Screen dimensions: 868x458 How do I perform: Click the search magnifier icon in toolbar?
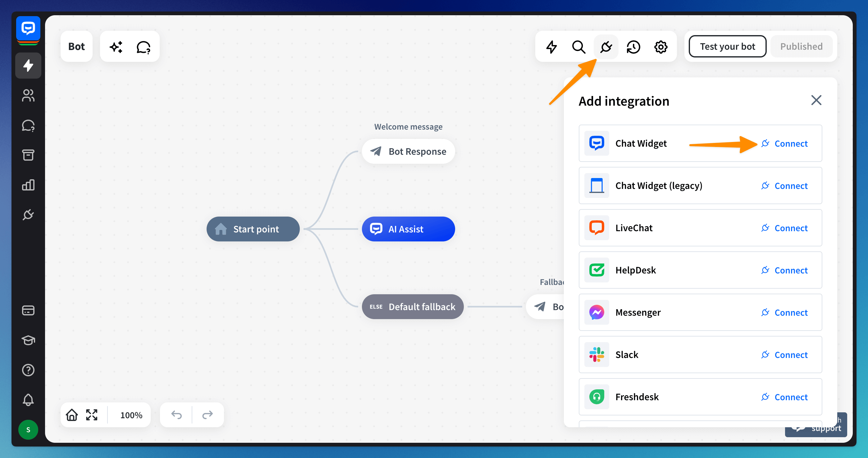pyautogui.click(x=578, y=47)
